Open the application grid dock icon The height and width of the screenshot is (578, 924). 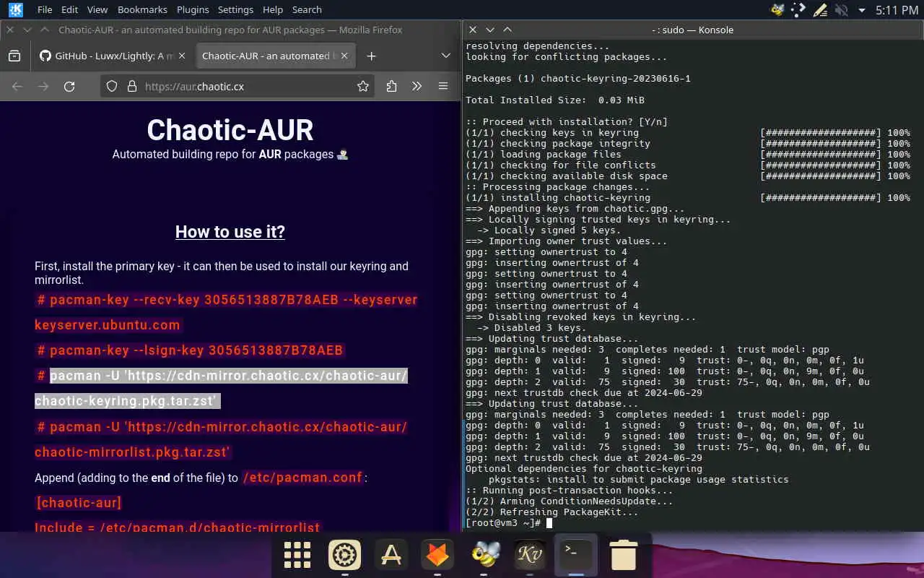pos(297,555)
